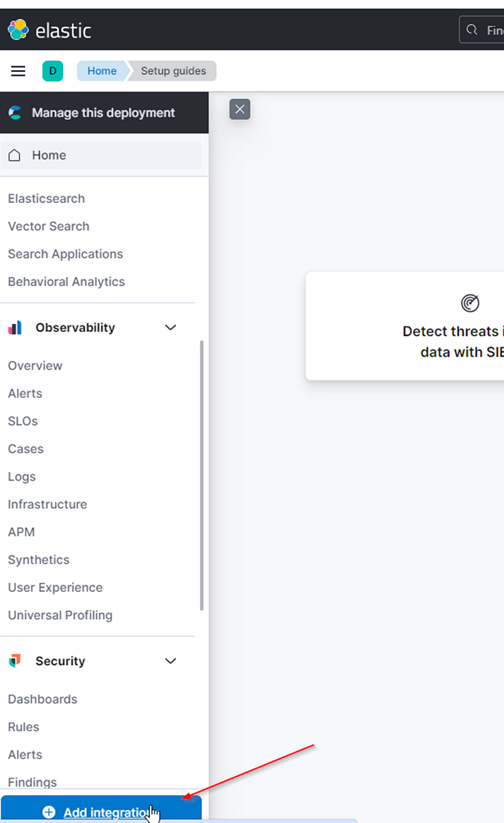Collapse the Observability section with its chevron

pyautogui.click(x=170, y=327)
